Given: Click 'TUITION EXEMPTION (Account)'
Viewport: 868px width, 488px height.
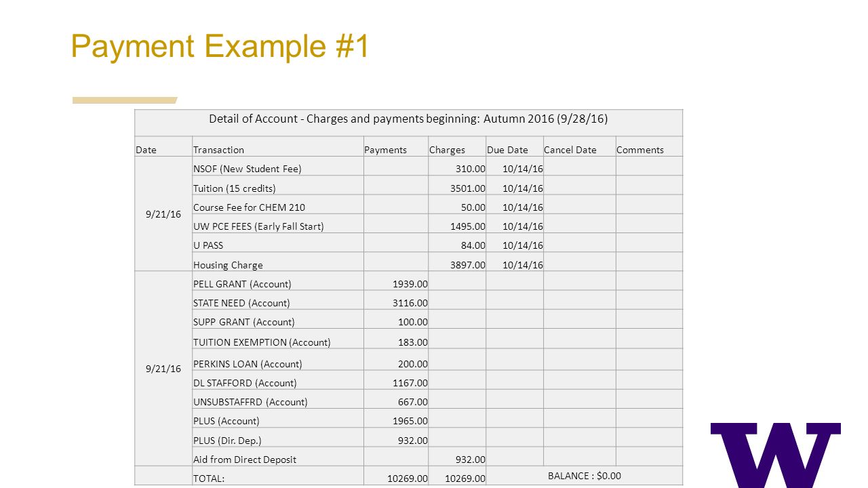Looking at the screenshot, I should (x=262, y=342).
